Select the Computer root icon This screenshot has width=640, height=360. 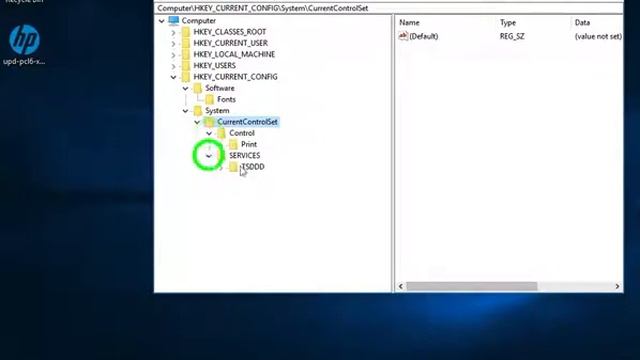173,20
